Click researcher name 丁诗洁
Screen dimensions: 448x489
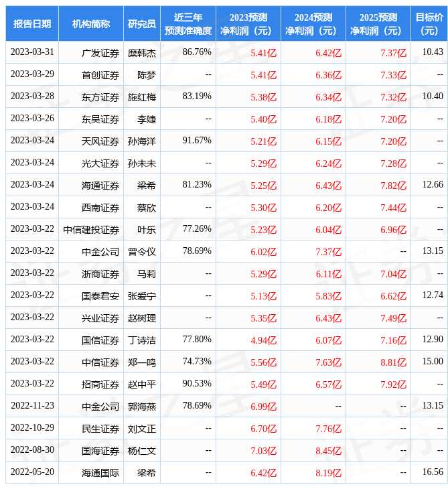(142, 340)
